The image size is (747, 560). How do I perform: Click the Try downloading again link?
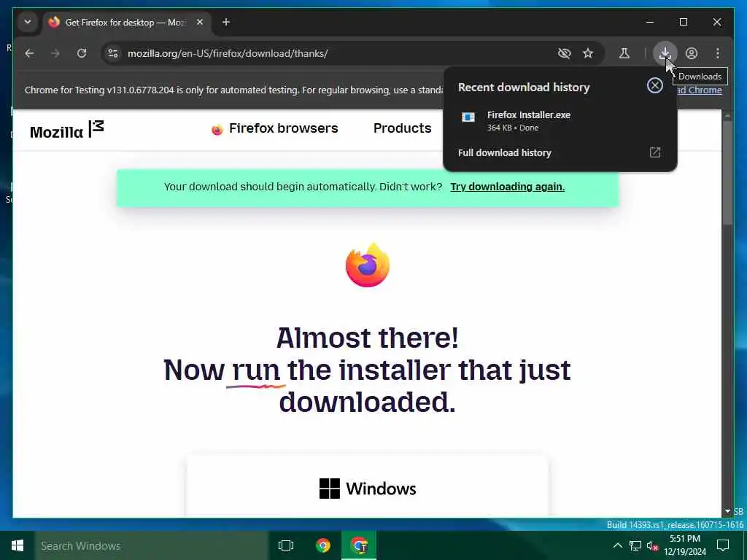tap(508, 187)
